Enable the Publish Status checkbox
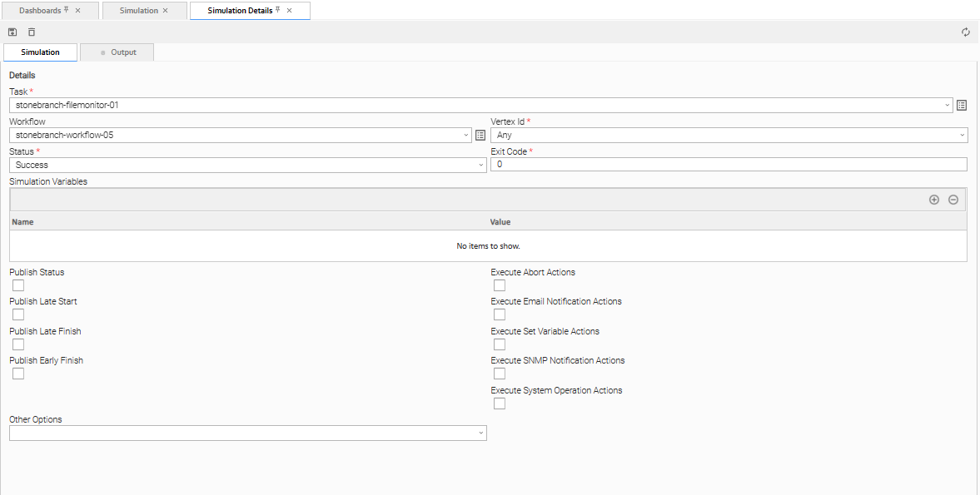The width and height of the screenshot is (980, 495). tap(18, 285)
